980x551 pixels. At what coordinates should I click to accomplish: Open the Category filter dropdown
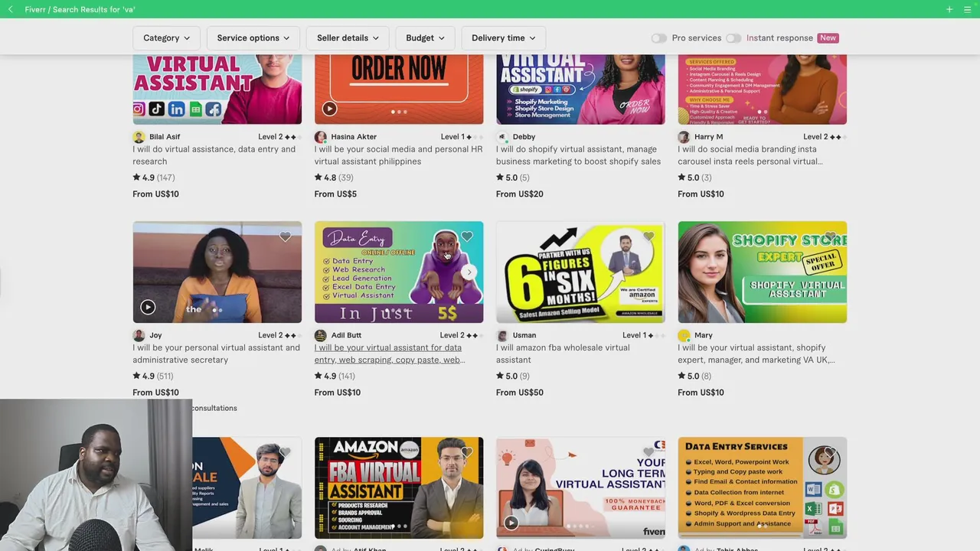click(167, 37)
